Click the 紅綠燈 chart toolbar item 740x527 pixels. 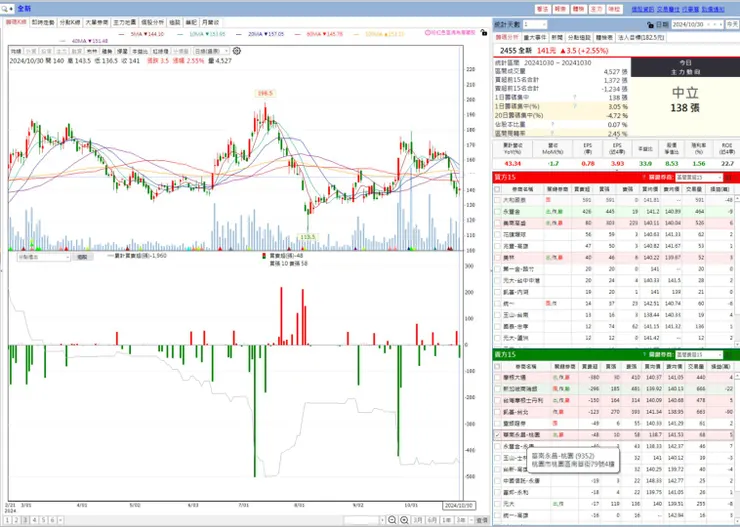point(160,51)
